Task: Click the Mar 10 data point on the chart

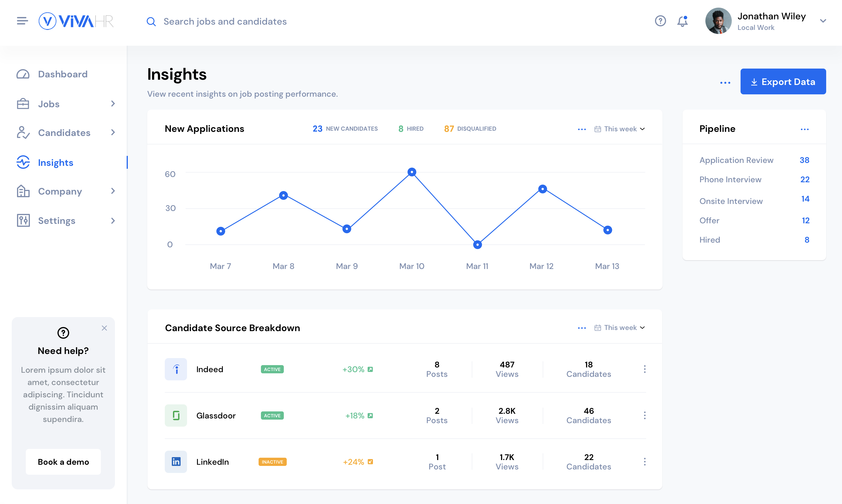Action: [x=412, y=172]
